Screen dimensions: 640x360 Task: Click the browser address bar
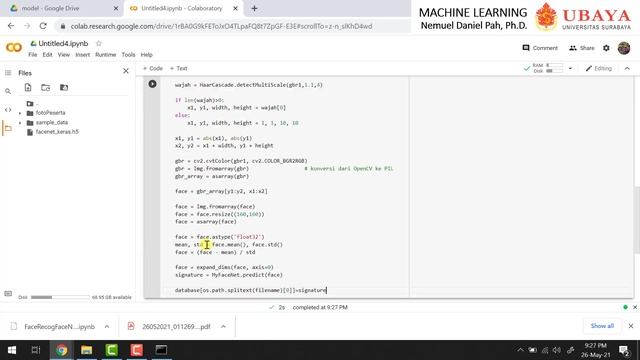[x=221, y=26]
